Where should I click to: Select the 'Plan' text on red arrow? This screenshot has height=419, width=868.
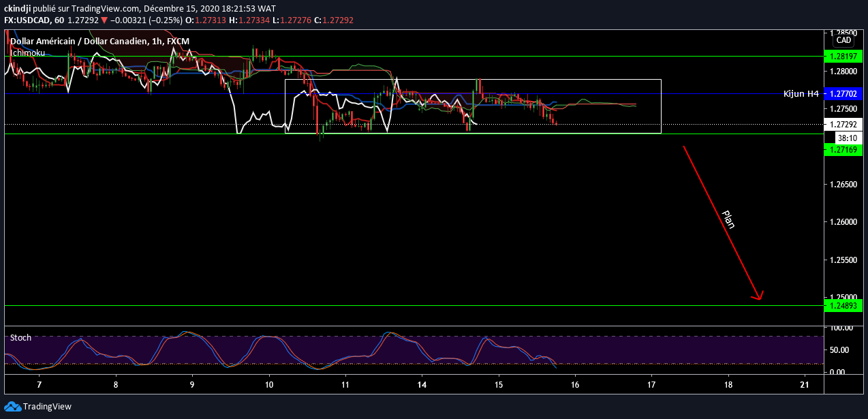(x=728, y=219)
